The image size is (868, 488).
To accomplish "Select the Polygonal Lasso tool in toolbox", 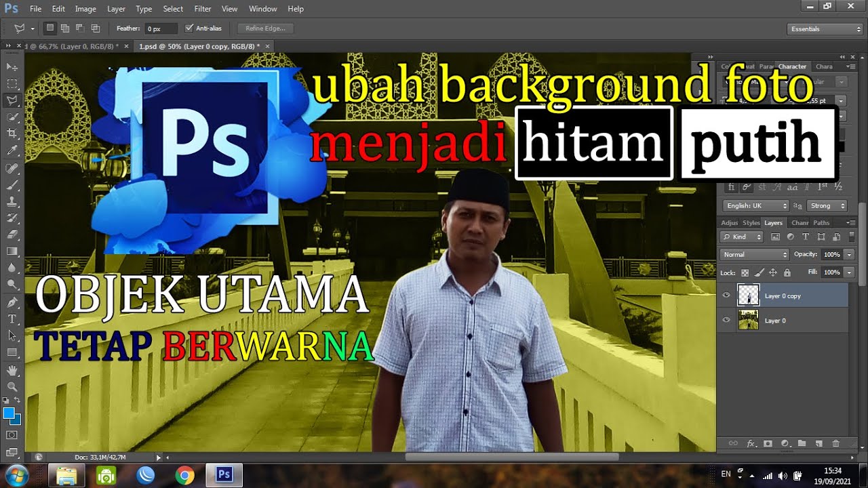I will click(12, 100).
